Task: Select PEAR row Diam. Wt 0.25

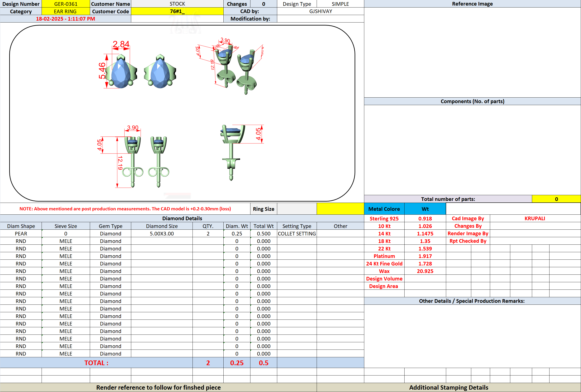Action: click(x=237, y=234)
